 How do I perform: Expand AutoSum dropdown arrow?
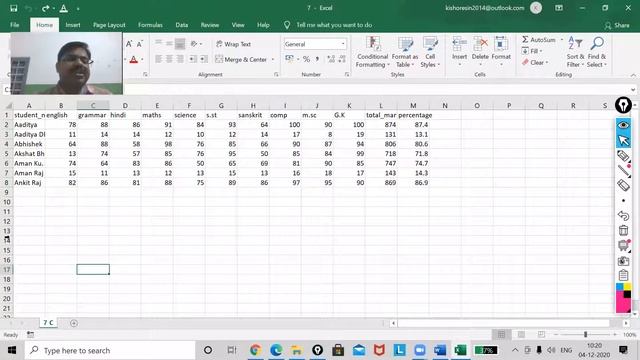click(562, 40)
